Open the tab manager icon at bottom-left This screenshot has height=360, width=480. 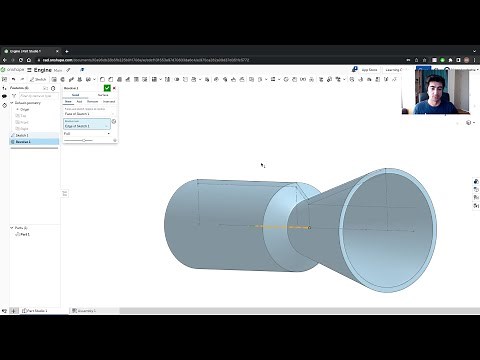pos(4,311)
